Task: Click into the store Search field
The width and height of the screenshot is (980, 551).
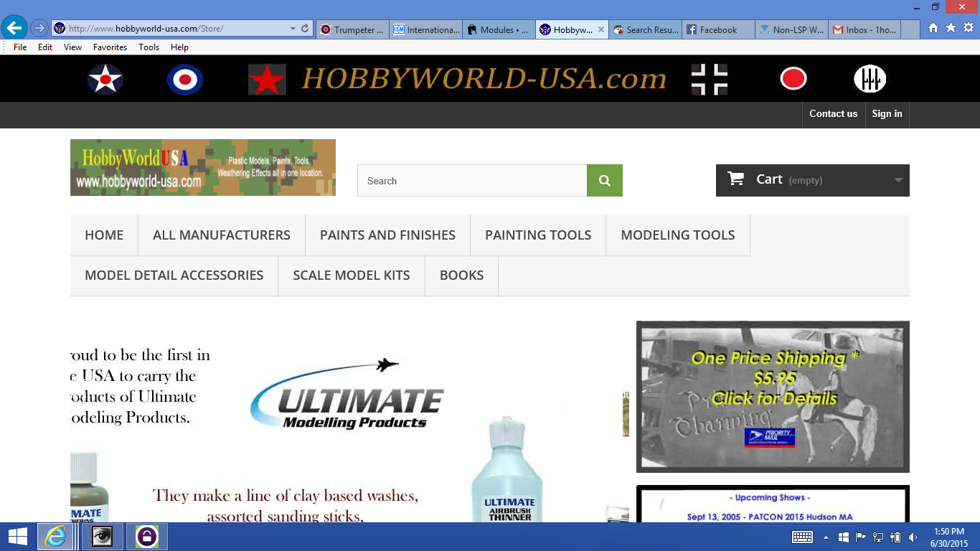Action: (472, 181)
